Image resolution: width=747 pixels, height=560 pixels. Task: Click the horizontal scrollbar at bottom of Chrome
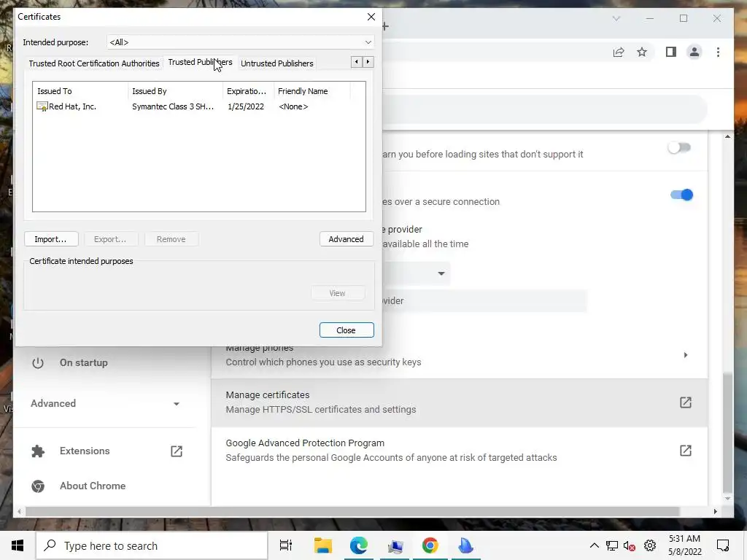click(x=352, y=511)
